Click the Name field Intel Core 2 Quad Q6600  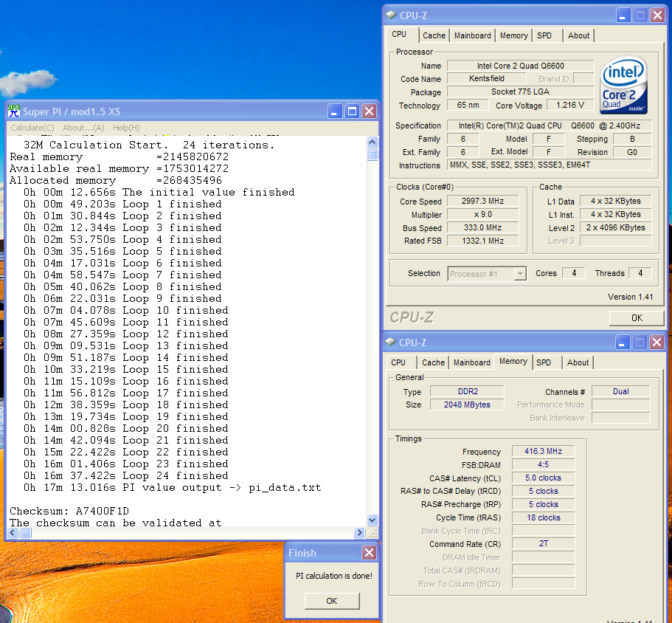(520, 66)
